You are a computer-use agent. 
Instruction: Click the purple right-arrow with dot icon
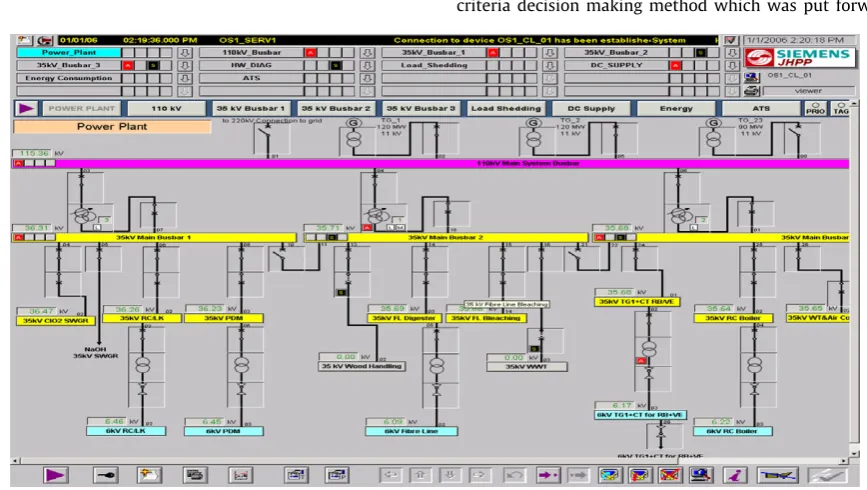(547, 475)
